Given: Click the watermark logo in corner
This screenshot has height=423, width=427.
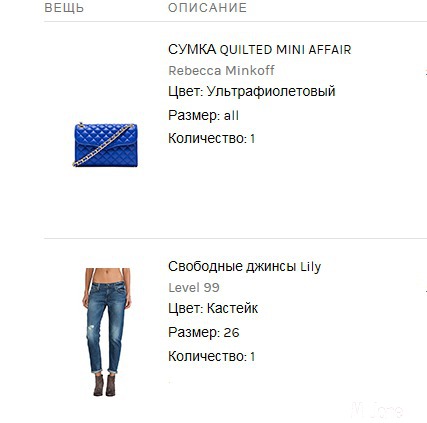Looking at the screenshot, I should pyautogui.click(x=378, y=410).
